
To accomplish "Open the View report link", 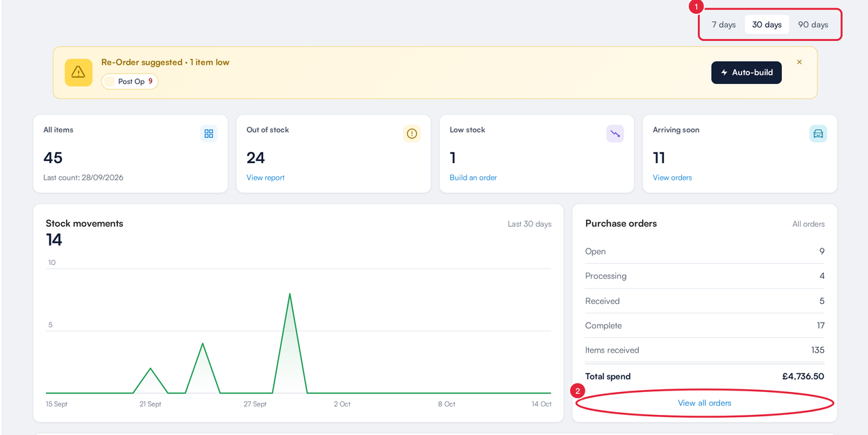I will (265, 178).
